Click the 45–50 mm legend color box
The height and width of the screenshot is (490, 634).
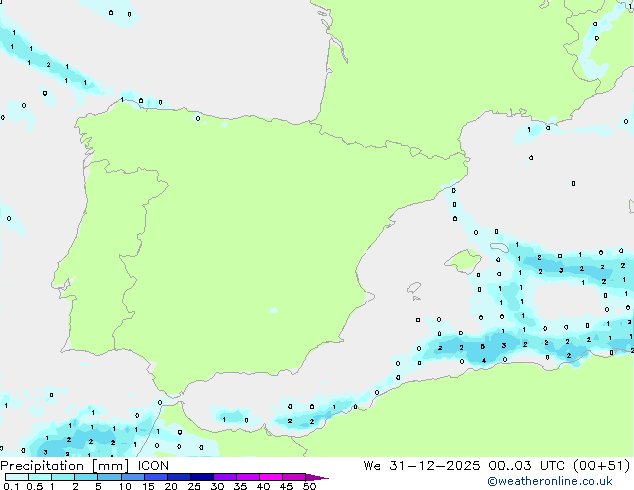294,477
